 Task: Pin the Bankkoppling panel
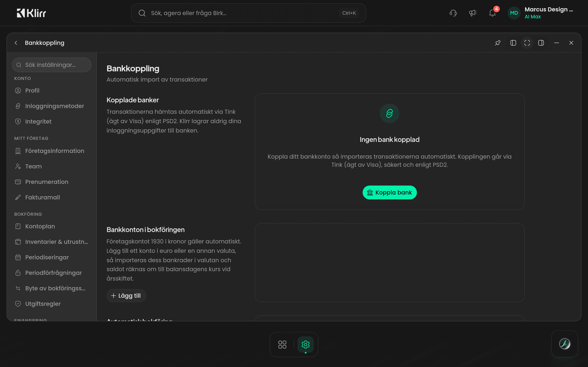[498, 43]
